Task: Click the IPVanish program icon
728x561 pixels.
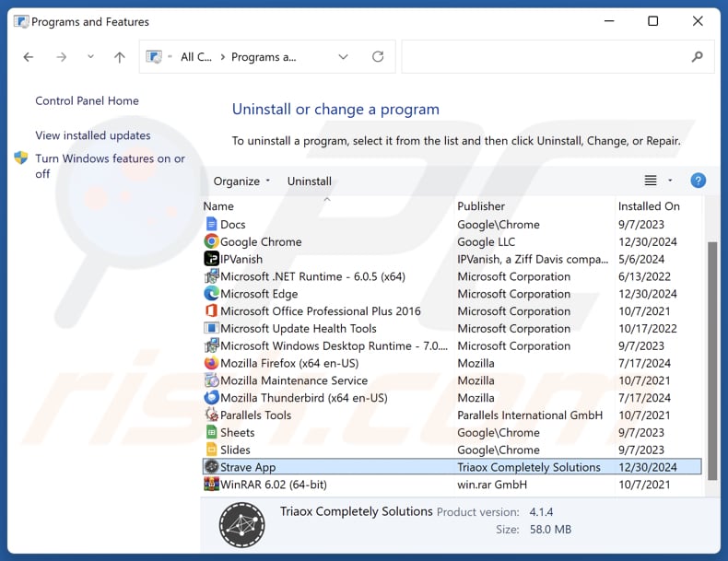Action: click(211, 259)
